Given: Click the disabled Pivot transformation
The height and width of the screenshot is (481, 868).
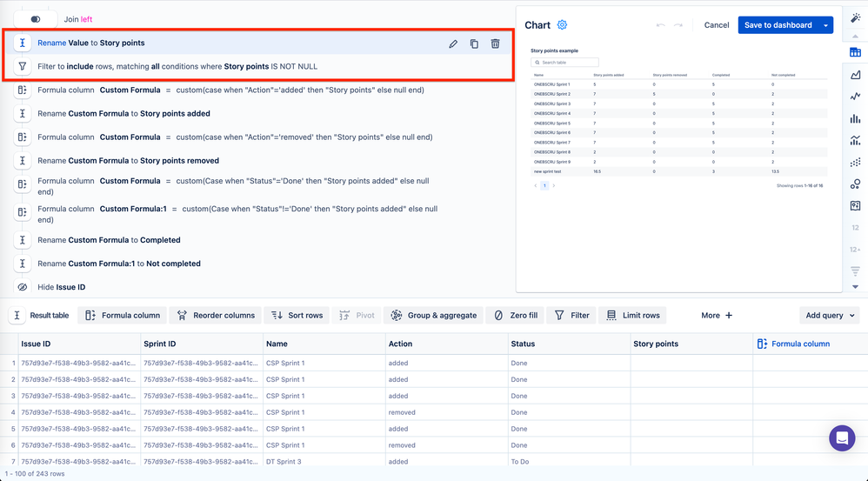Looking at the screenshot, I should pyautogui.click(x=357, y=316).
